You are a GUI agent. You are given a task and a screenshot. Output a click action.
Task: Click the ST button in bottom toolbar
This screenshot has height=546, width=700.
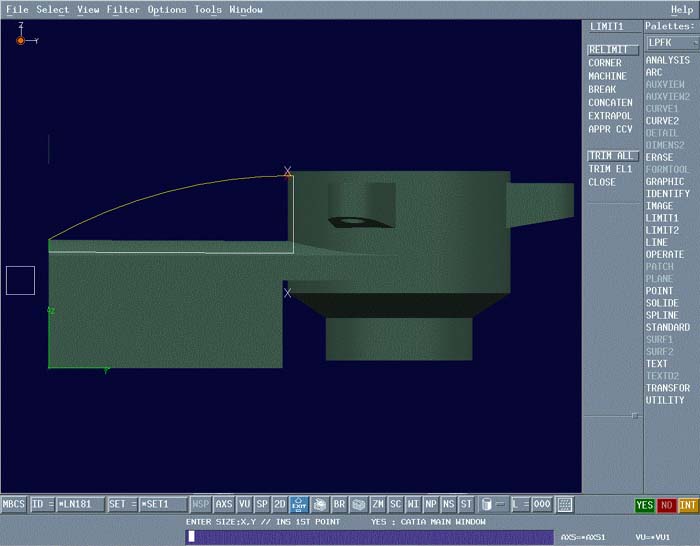click(465, 505)
